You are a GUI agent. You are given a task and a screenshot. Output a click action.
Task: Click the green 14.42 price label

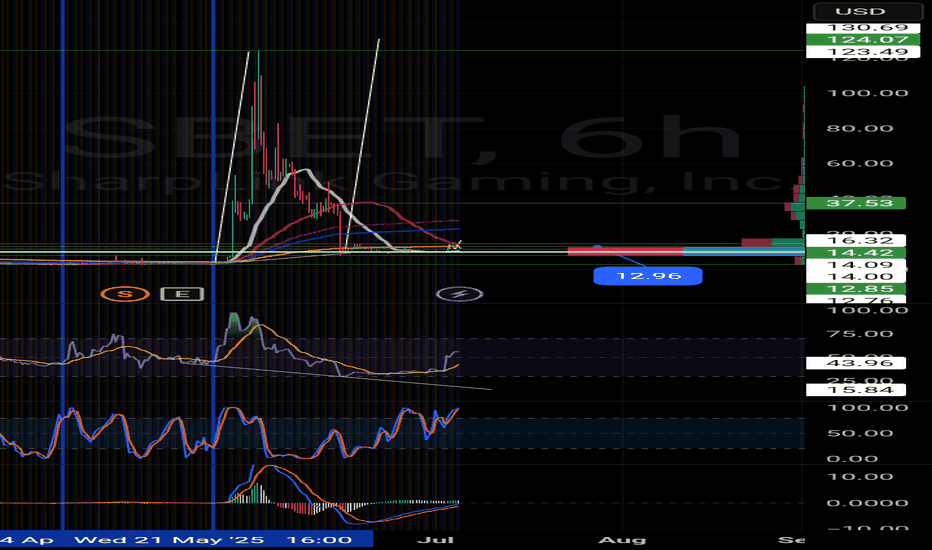pos(856,253)
